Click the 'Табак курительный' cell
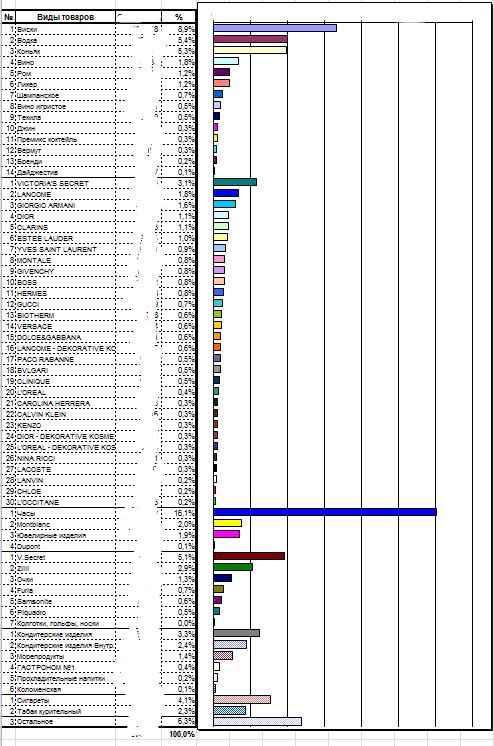The image size is (494, 746). click(x=66, y=711)
